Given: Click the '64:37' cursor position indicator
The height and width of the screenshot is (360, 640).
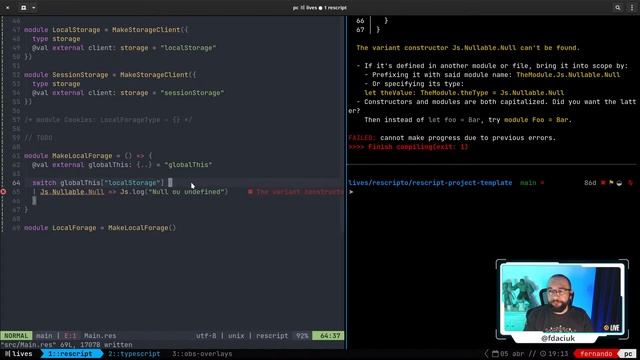Looking at the screenshot, I should pyautogui.click(x=330, y=336).
